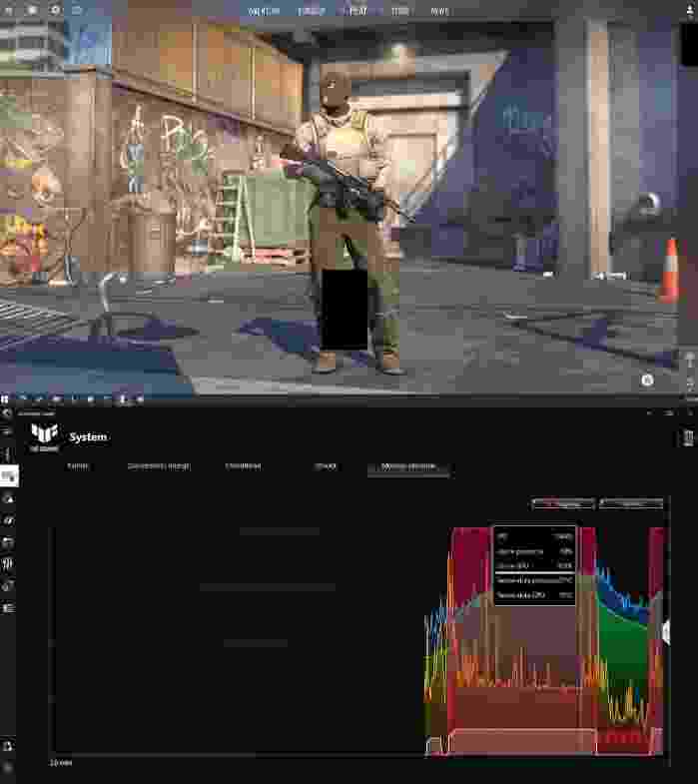
Task: Expand Armoury Crate hamburger menu
Action: (7, 430)
